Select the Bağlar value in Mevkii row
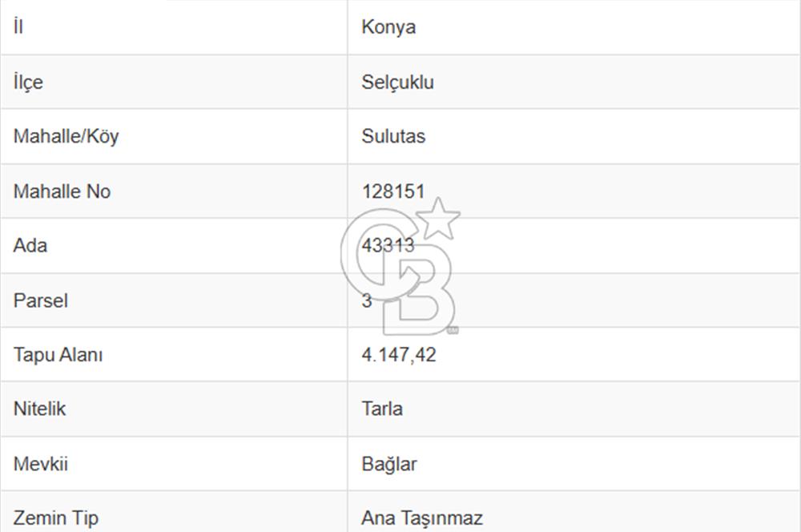801x532 pixels. 389,464
